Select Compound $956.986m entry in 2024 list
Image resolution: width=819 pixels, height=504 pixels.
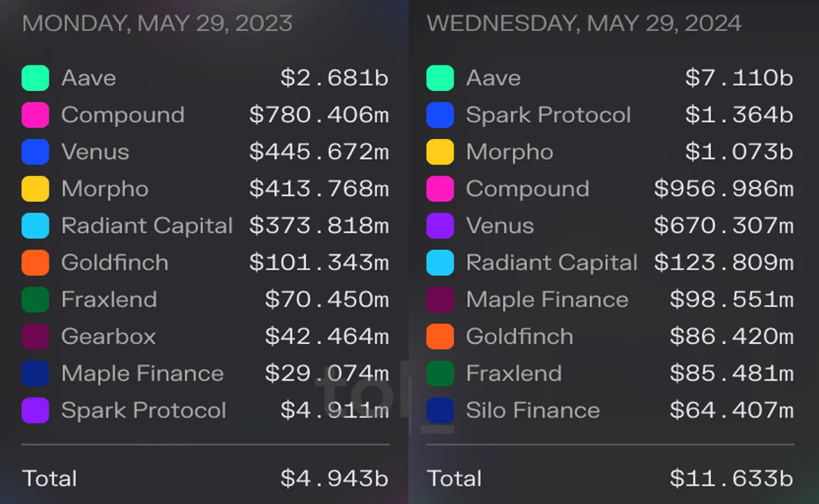tap(610, 189)
